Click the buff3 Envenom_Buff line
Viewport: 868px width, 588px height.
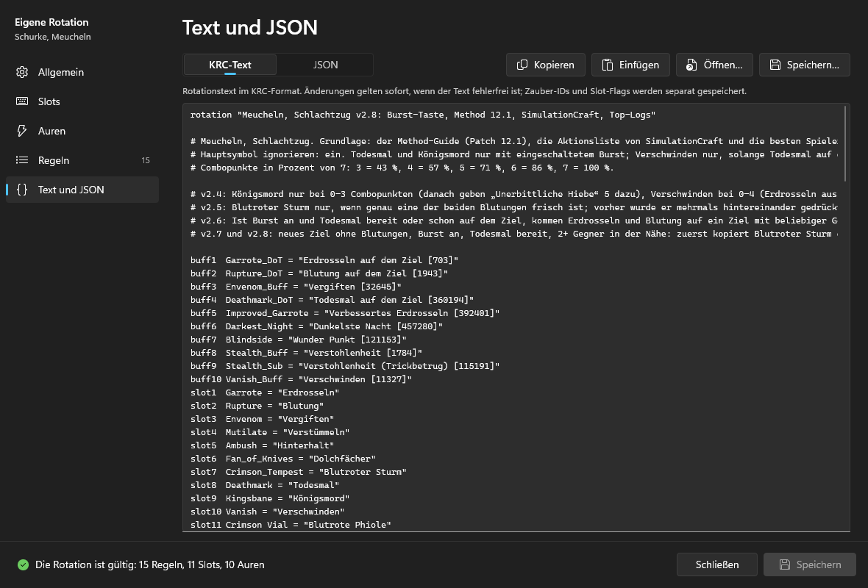click(x=296, y=287)
